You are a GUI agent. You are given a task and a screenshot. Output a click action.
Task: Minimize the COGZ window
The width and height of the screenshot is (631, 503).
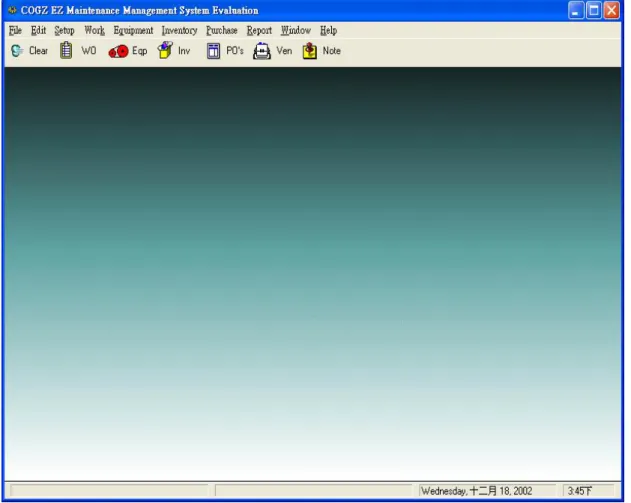(x=576, y=10)
